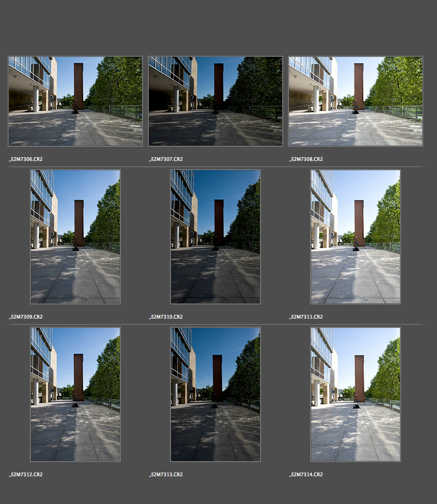Select the _E2M7312.CR2 photo thumbnail

tap(75, 394)
